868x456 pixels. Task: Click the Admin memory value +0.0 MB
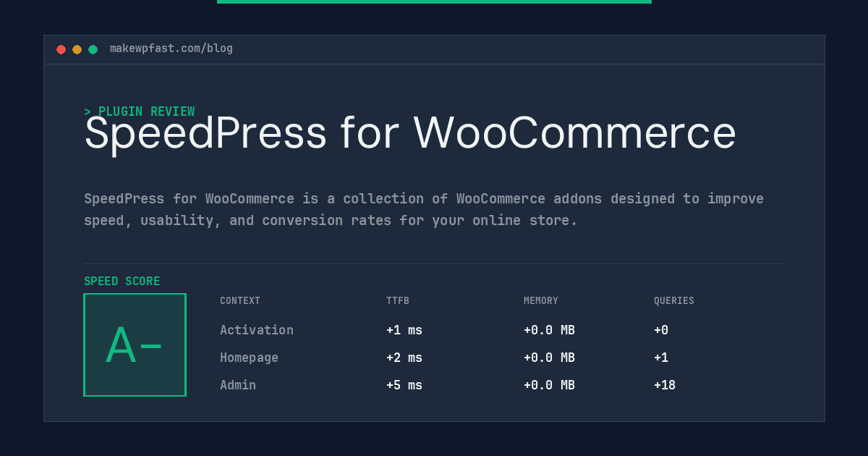point(549,385)
